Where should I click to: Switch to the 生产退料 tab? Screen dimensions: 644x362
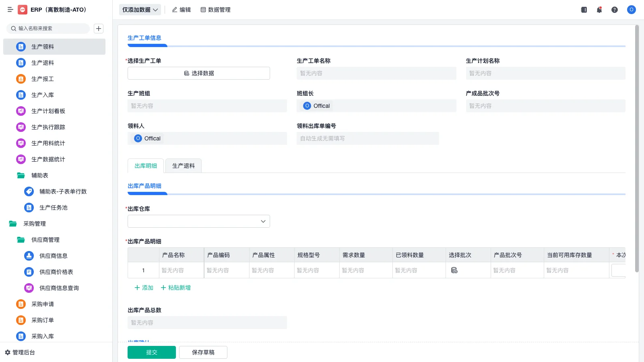point(184,166)
